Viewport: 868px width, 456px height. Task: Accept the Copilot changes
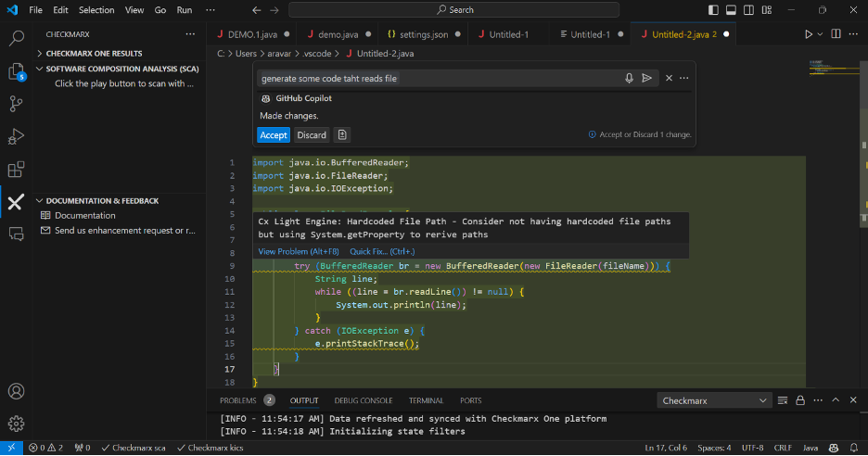tap(274, 134)
